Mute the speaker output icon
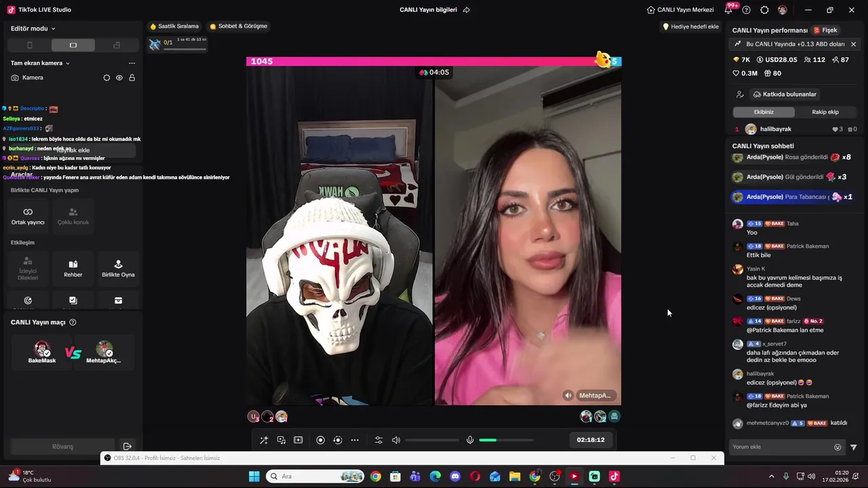This screenshot has height=488, width=868. click(x=396, y=440)
